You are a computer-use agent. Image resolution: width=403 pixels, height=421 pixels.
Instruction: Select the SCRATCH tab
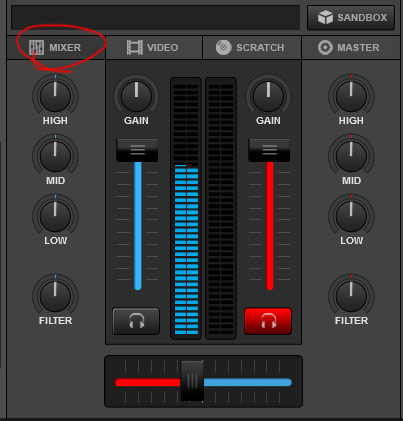pos(252,48)
